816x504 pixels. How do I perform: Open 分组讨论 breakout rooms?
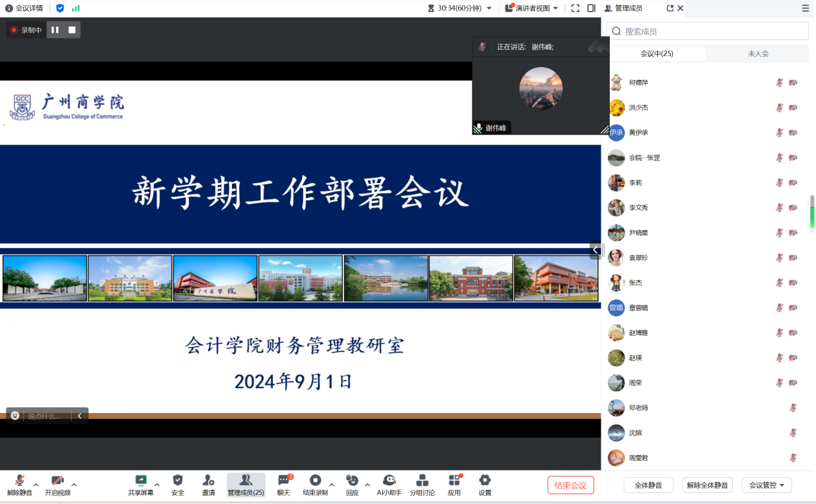point(422,485)
